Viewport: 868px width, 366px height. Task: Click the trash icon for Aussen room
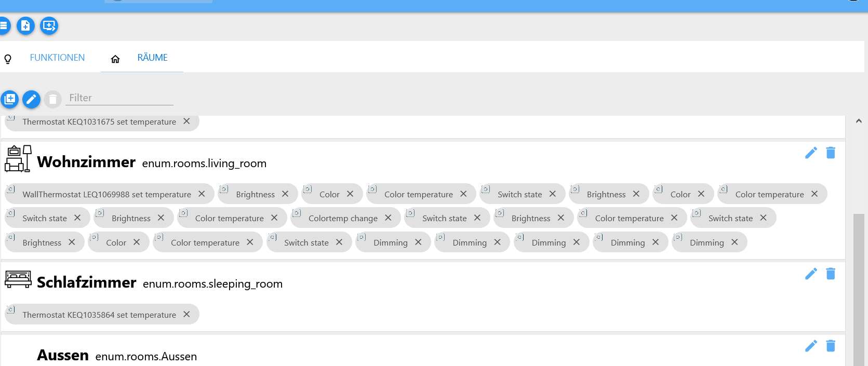click(831, 346)
